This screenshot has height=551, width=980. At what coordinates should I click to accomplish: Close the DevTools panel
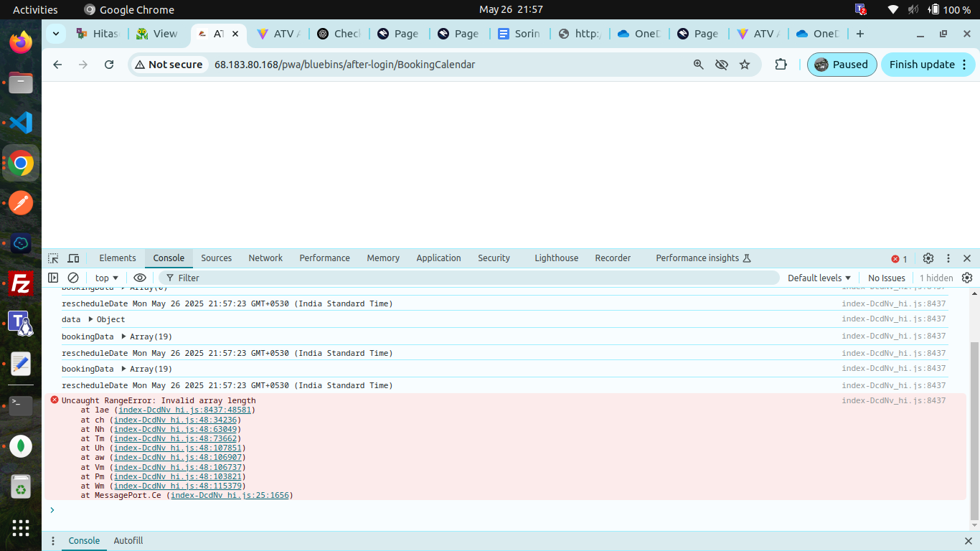coord(967,258)
